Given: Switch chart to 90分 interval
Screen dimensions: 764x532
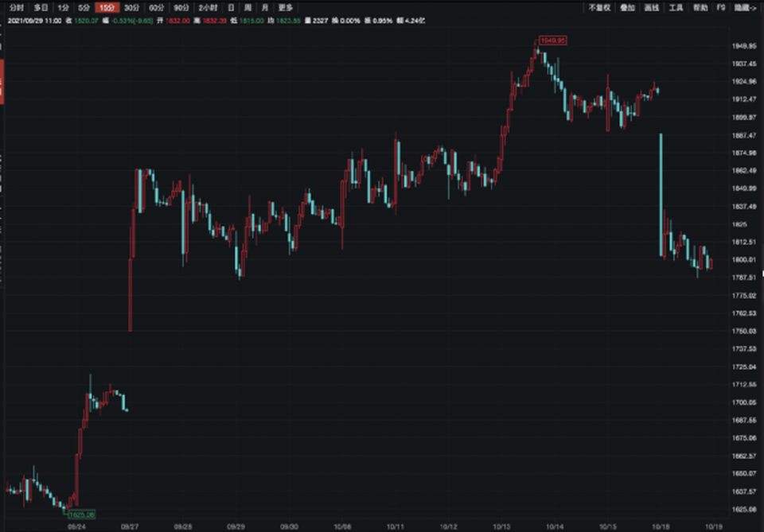Looking at the screenshot, I should (x=181, y=8).
